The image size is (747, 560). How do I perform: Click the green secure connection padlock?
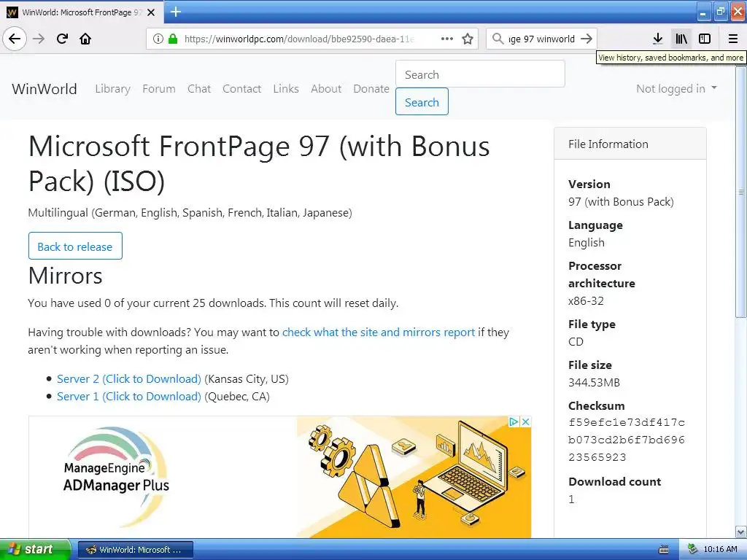(x=173, y=39)
